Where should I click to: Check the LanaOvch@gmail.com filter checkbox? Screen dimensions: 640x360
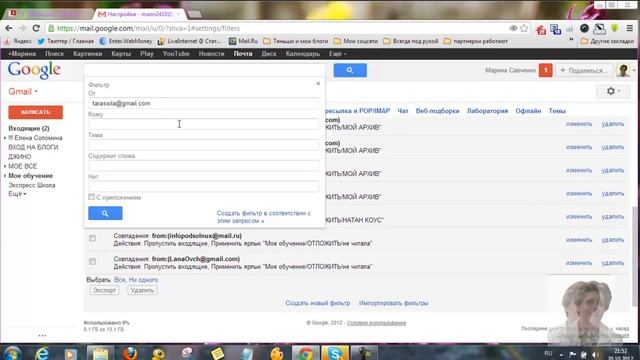(93, 262)
